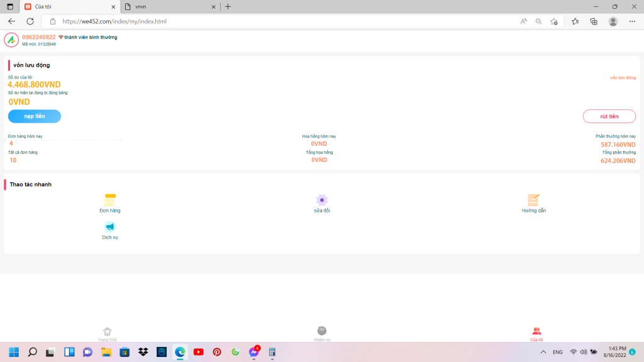Open YouTube from the taskbar
644x362 pixels.
click(199, 352)
